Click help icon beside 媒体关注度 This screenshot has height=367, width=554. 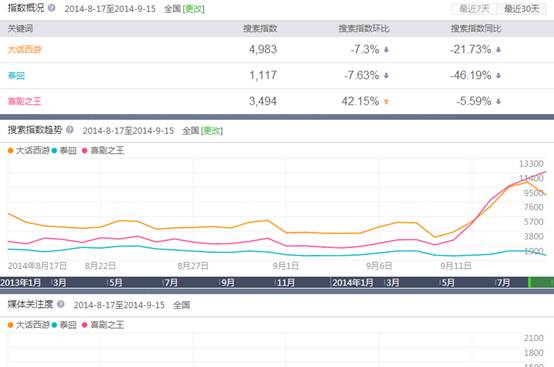pos(60,304)
